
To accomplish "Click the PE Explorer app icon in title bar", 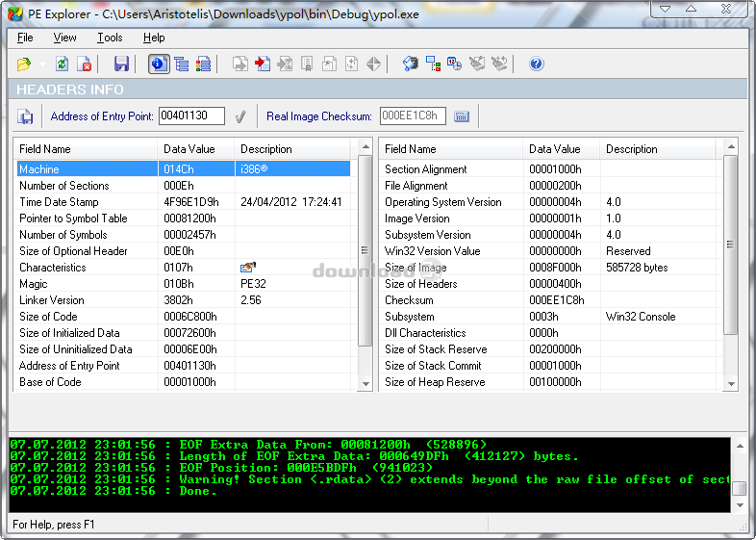I will pyautogui.click(x=15, y=13).
